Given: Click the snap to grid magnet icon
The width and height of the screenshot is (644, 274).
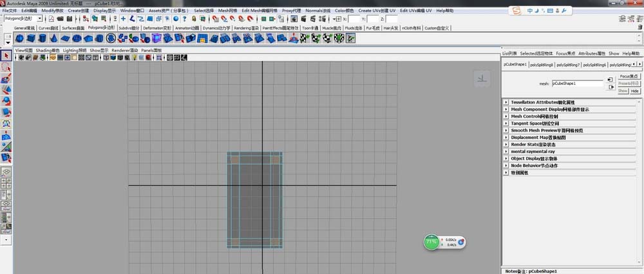Looking at the screenshot, I should (215, 19).
